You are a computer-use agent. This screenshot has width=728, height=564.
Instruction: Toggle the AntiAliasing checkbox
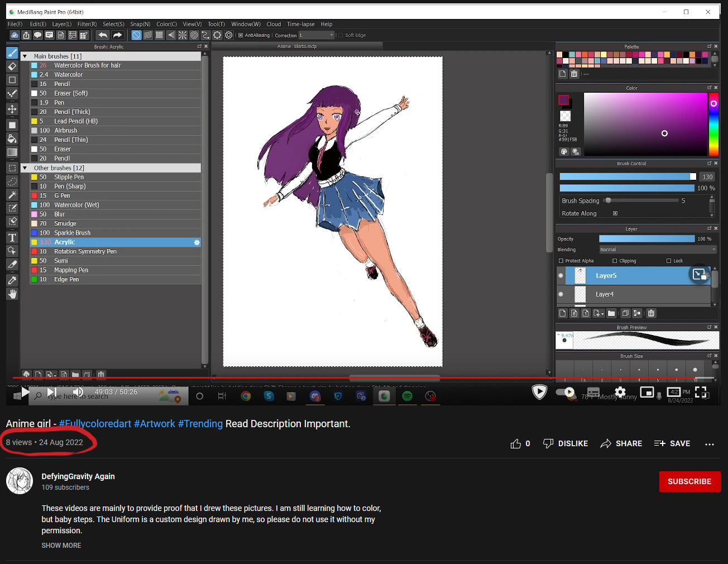coord(241,35)
